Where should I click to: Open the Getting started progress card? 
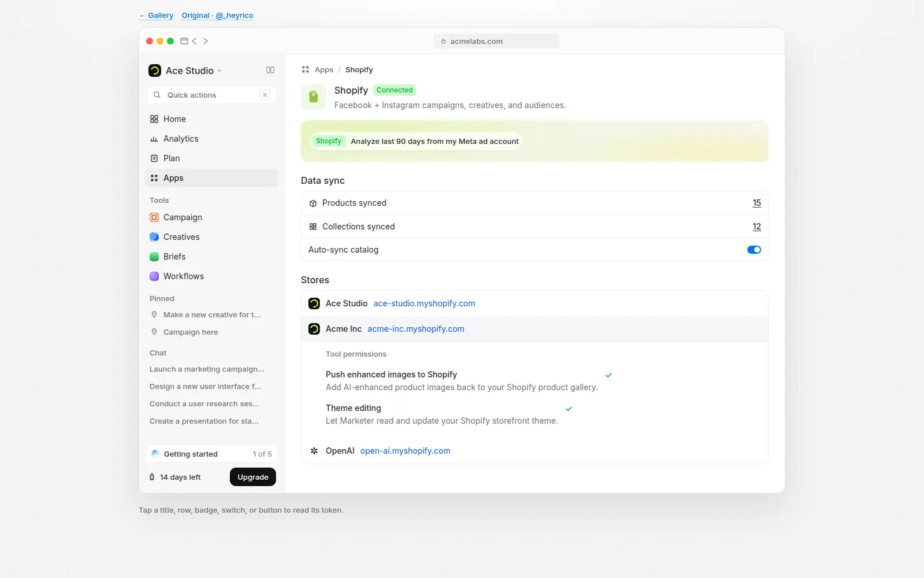(x=211, y=454)
